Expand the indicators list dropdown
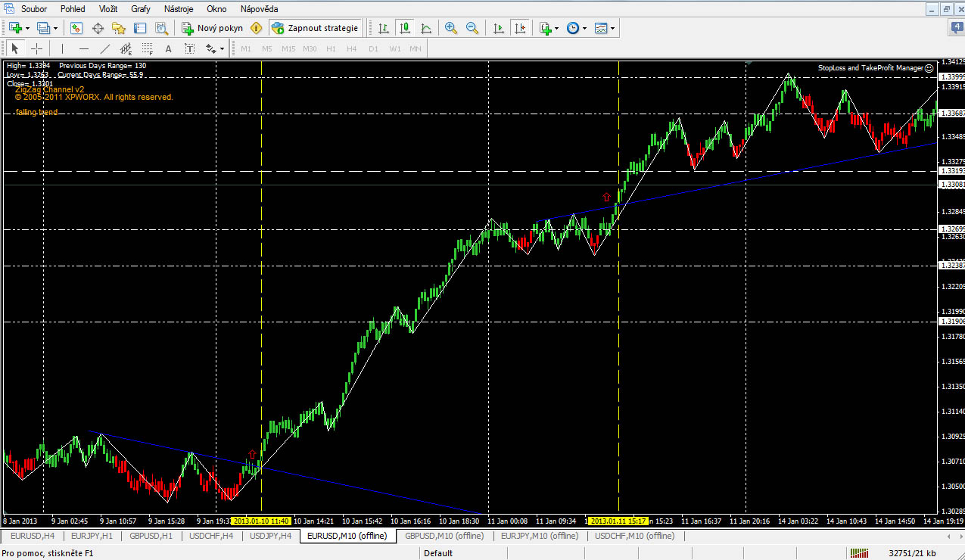 tap(556, 28)
